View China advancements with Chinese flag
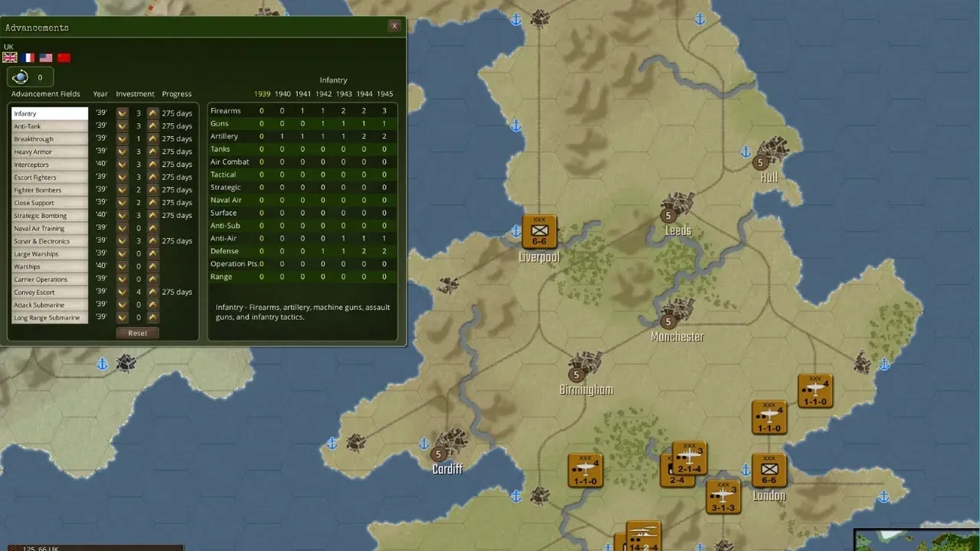 (64, 57)
